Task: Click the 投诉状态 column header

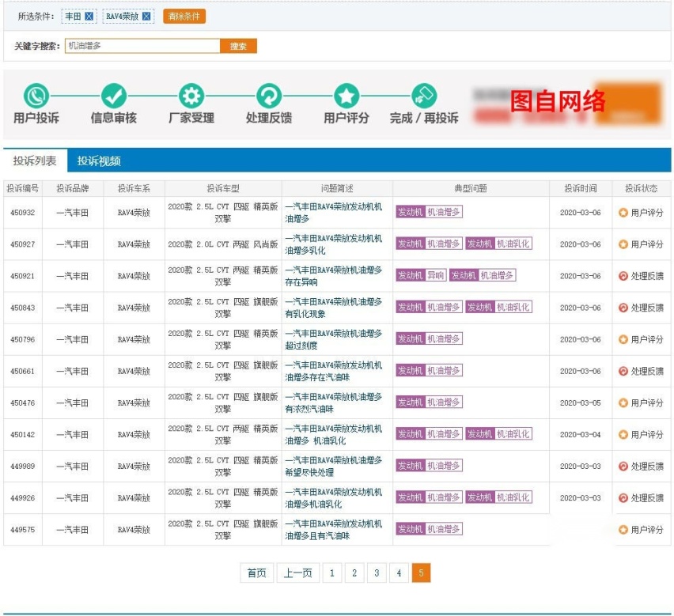Action: pyautogui.click(x=642, y=188)
